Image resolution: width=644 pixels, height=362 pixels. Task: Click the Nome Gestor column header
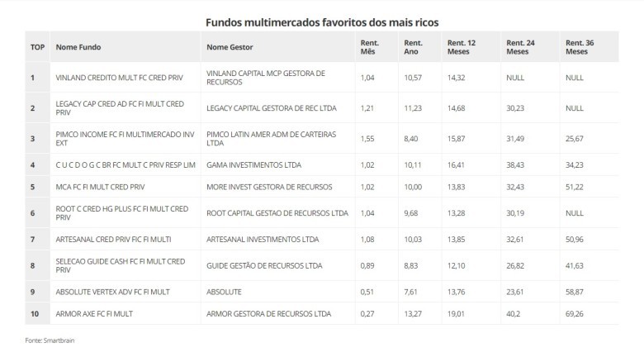coord(230,47)
